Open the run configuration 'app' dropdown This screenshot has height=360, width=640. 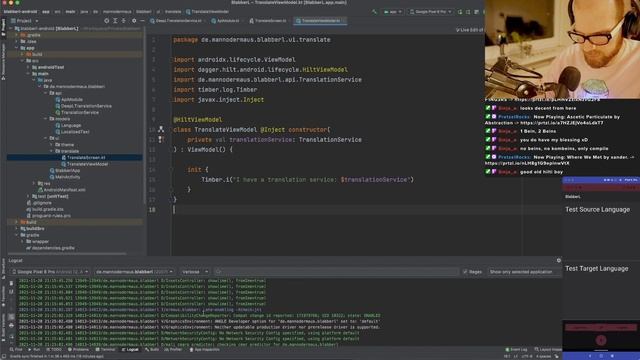pos(393,12)
